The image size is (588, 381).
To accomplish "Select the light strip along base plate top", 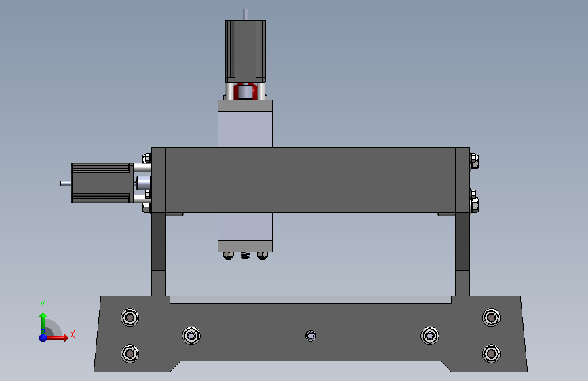I will (x=311, y=300).
